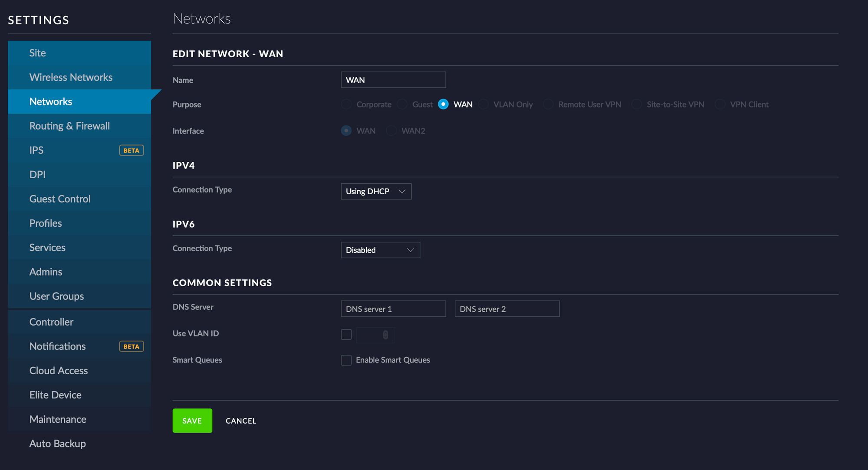Go to Cloud Access settings
This screenshot has width=868, height=470.
coord(79,370)
